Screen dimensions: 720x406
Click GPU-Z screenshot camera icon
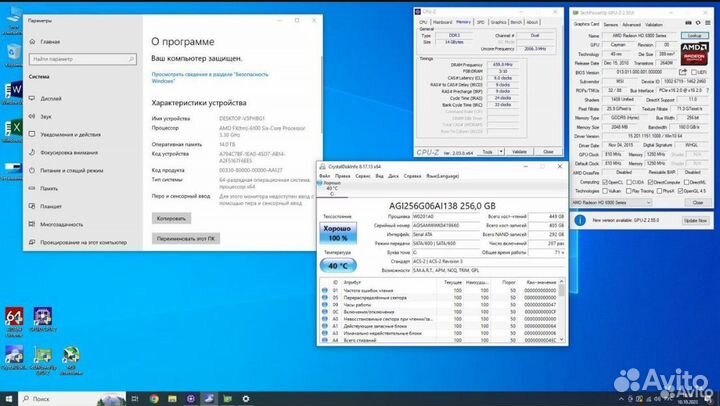(688, 23)
